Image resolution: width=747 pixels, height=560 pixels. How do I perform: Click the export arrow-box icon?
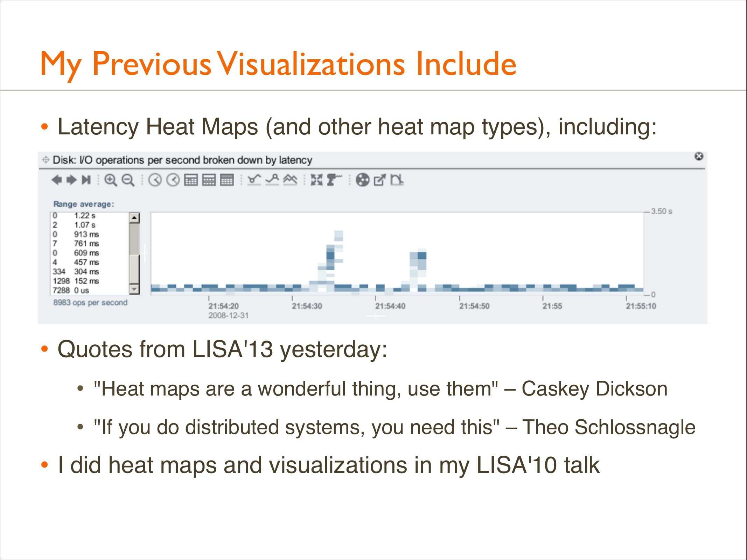[379, 180]
